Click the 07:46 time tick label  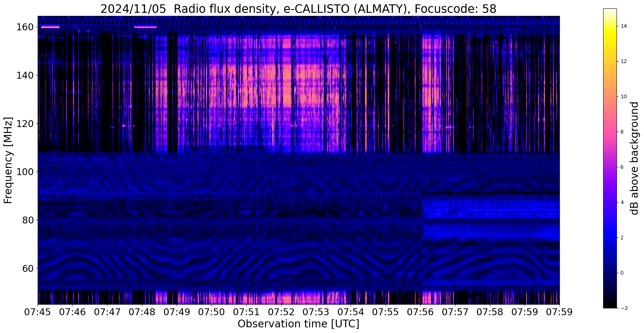pyautogui.click(x=73, y=312)
